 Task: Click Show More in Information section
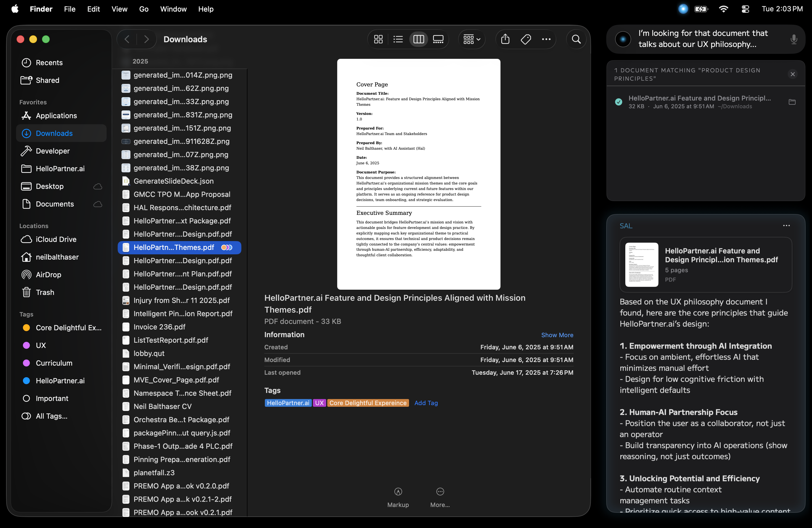click(557, 335)
